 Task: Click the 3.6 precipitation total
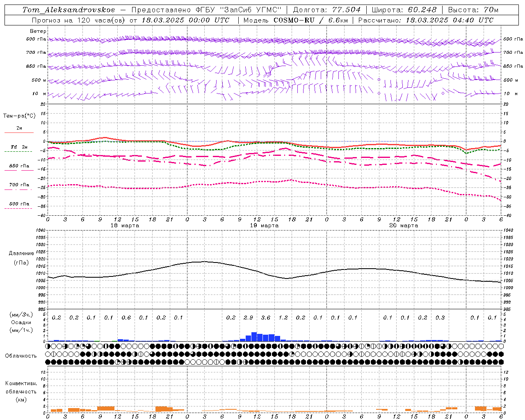[x=266, y=318]
